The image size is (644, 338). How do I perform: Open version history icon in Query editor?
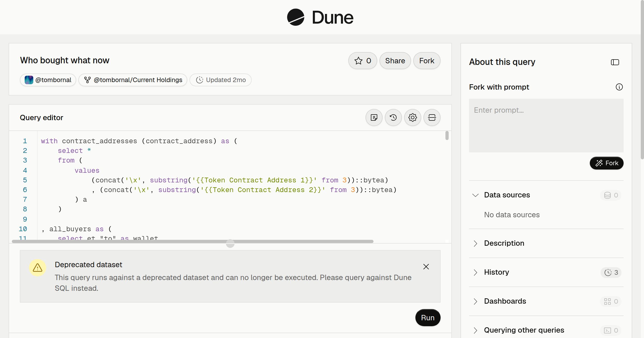click(x=393, y=117)
